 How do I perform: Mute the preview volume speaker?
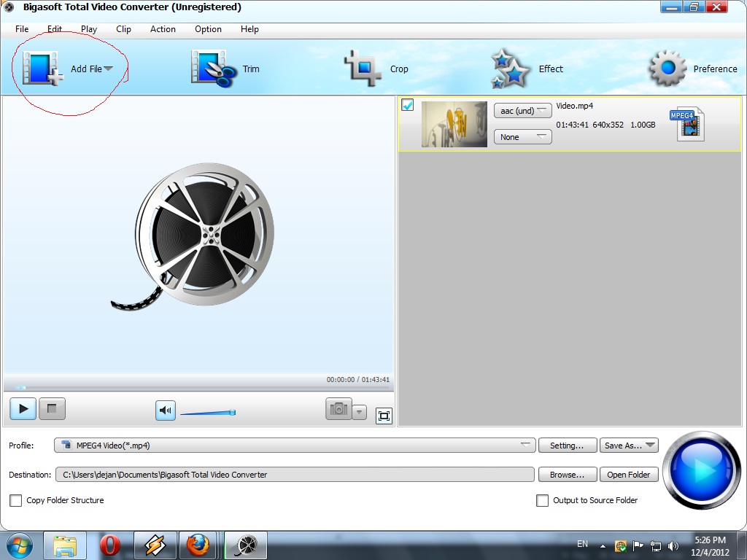166,411
